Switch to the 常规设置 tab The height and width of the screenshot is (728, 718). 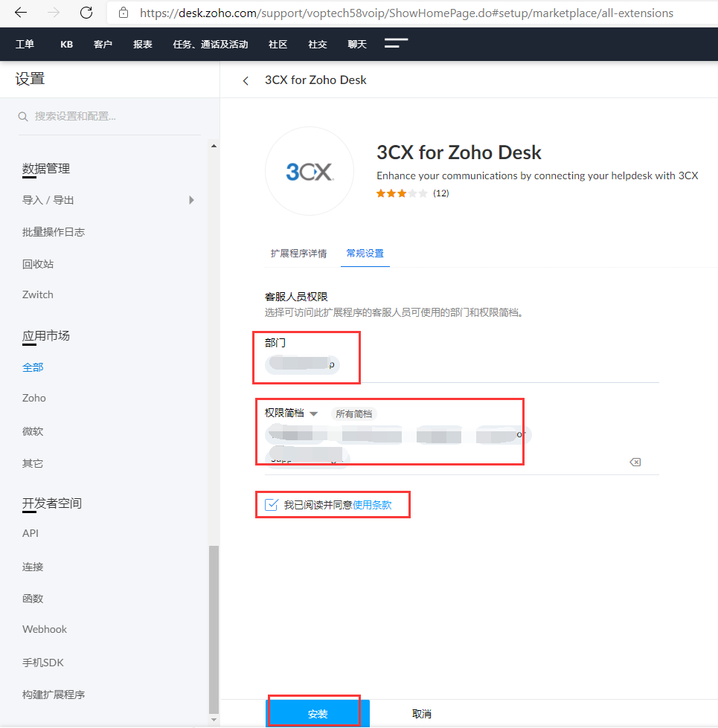click(365, 254)
